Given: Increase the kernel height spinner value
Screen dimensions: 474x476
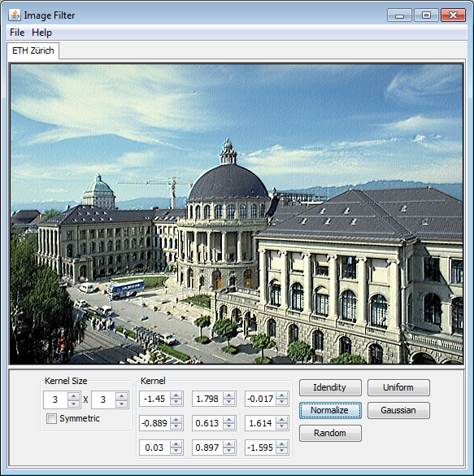Looking at the screenshot, I should (122, 396).
